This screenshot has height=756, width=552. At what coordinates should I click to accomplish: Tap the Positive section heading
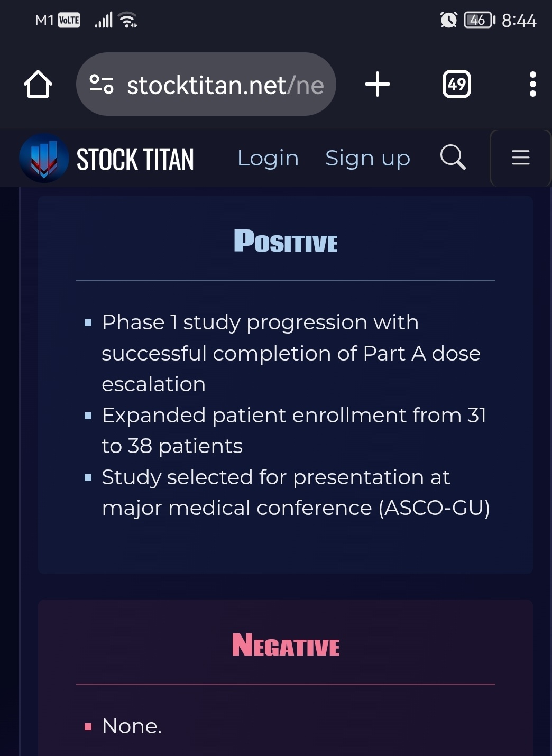coord(286,241)
